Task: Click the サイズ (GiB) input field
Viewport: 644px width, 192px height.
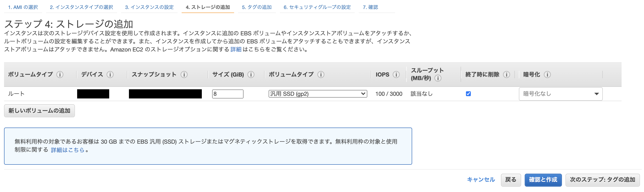Action: pos(228,94)
